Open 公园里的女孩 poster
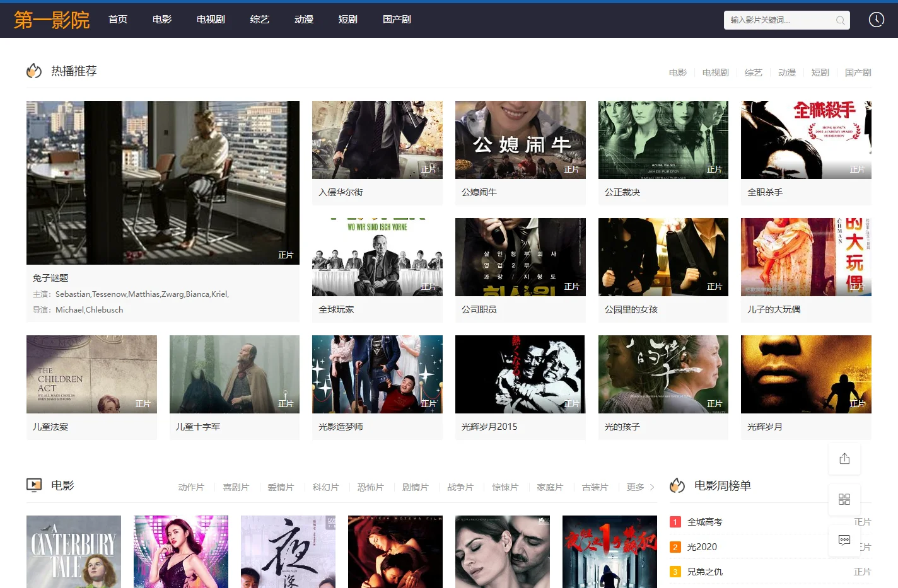Viewport: 898px width, 588px height. (663, 257)
